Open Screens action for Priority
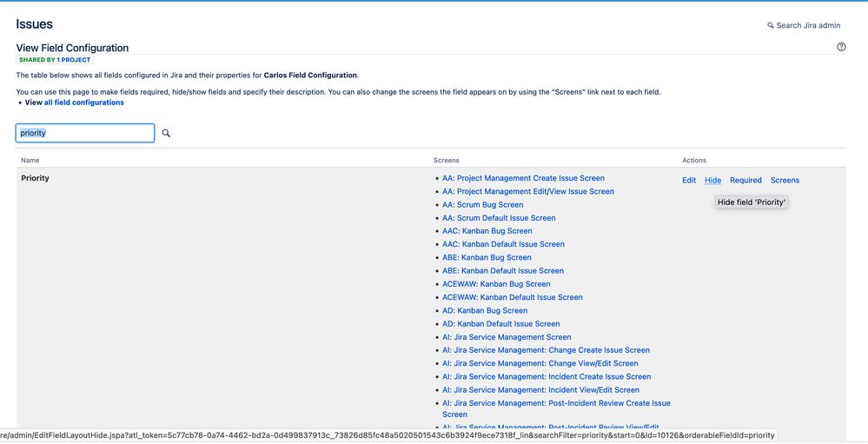This screenshot has height=444, width=868. coord(785,181)
